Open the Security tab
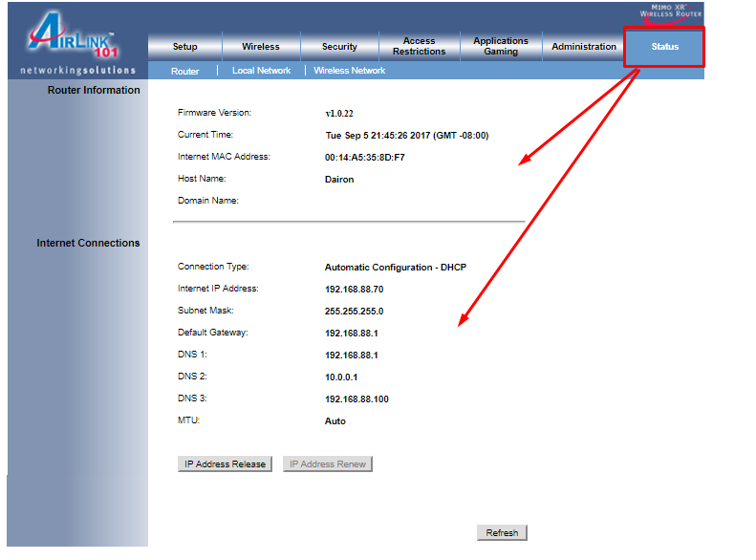Image resolution: width=756 pixels, height=560 pixels. pyautogui.click(x=339, y=46)
